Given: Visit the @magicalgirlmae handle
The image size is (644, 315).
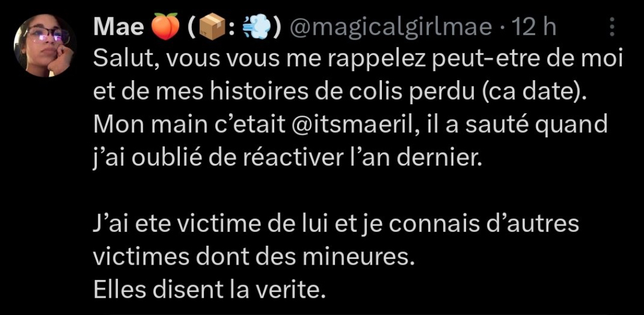Looking at the screenshot, I should click(x=390, y=27).
